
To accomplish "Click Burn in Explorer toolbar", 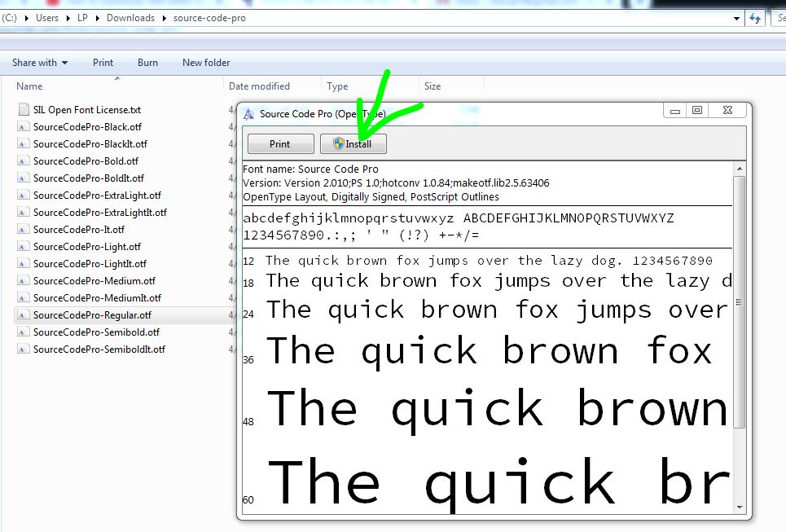I will click(147, 63).
